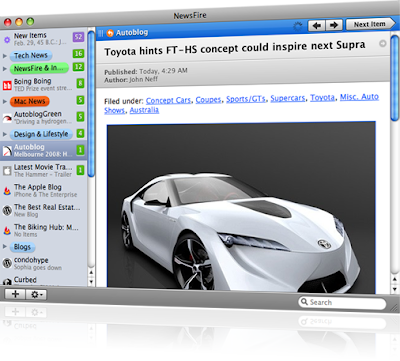Expand the Tech News group
The height and width of the screenshot is (361, 400).
tap(5, 56)
